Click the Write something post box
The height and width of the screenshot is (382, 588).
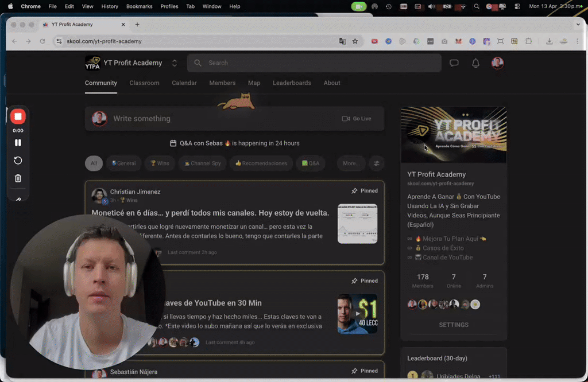pos(234,119)
